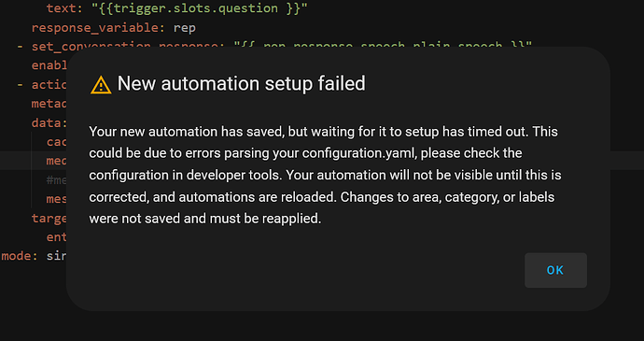644x341 pixels.
Task: Click the "rep" value after response_variable
Action: [185, 28]
